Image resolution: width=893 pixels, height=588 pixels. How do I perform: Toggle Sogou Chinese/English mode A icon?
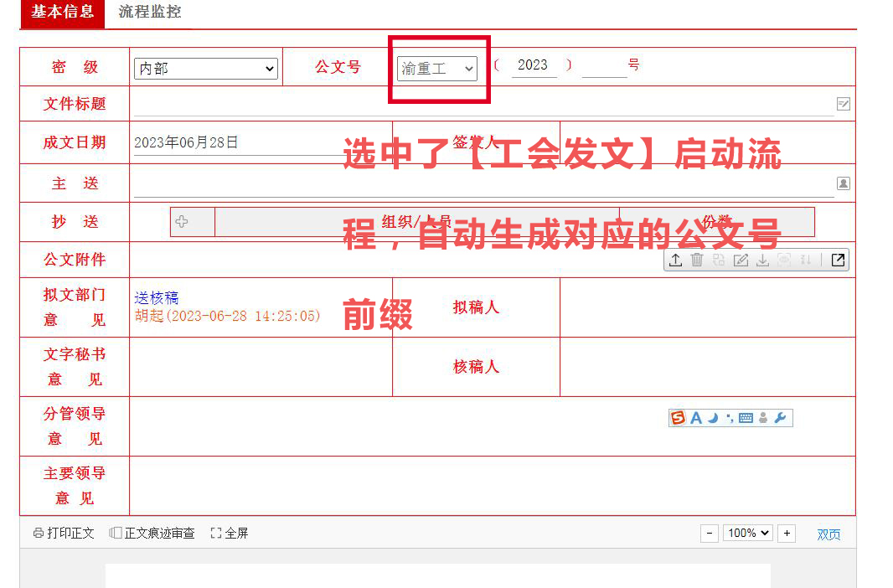[696, 418]
